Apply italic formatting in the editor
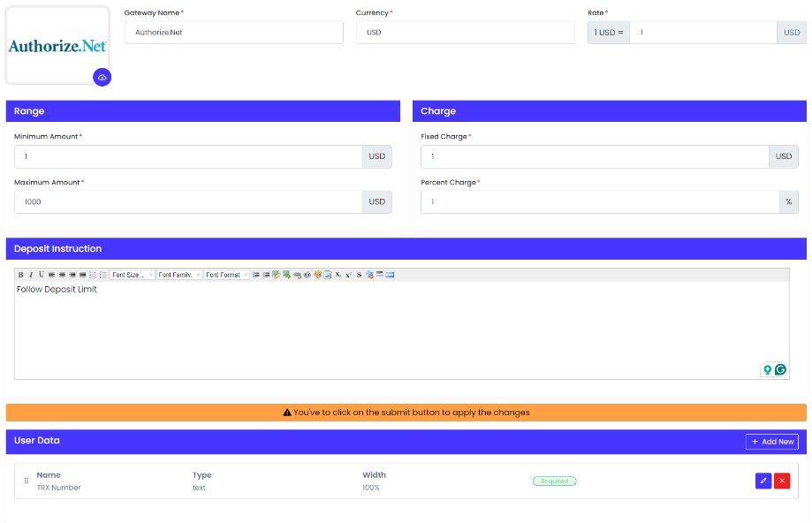Image resolution: width=812 pixels, height=523 pixels. point(32,274)
